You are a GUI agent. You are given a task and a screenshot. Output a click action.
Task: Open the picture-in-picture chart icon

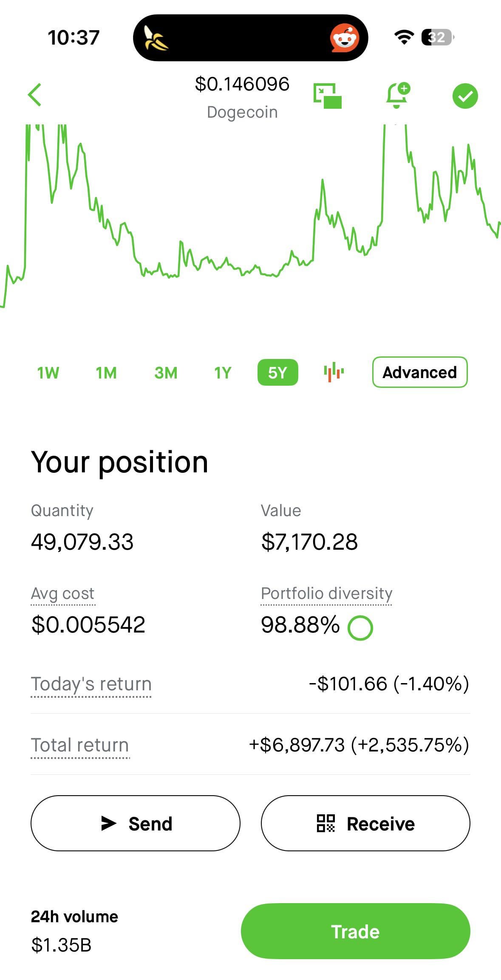pos(327,96)
